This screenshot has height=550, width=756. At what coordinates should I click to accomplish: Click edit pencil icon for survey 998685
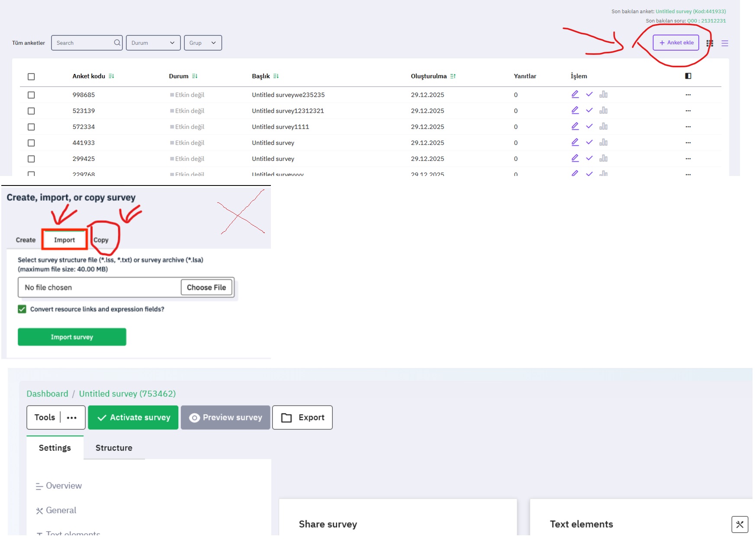click(575, 94)
